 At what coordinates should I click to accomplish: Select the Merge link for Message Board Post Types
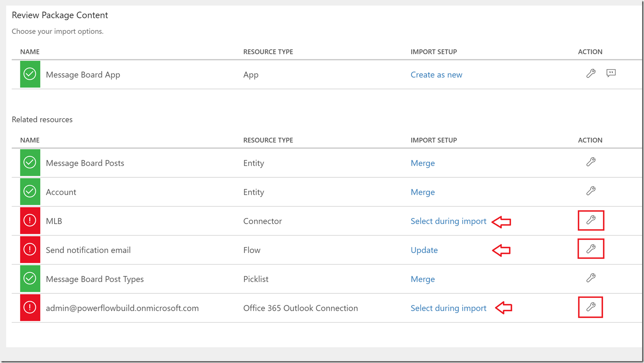pyautogui.click(x=422, y=279)
